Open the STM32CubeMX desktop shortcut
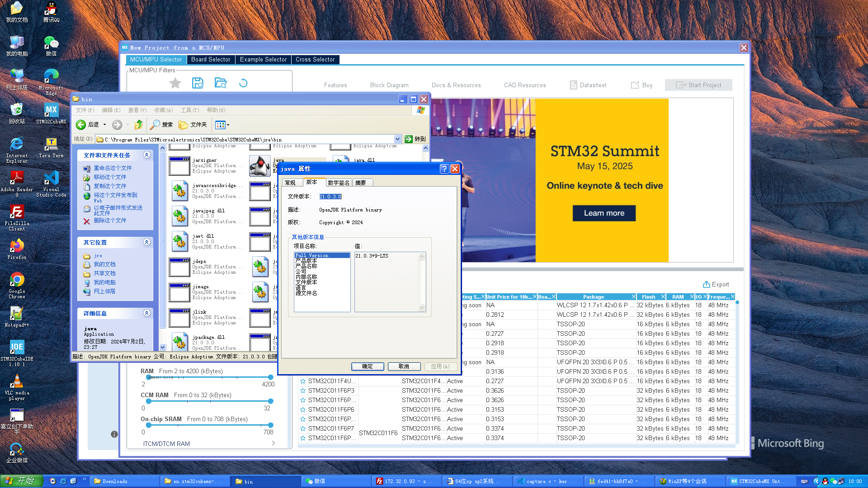Screen dimensions: 868x488 (51, 113)
